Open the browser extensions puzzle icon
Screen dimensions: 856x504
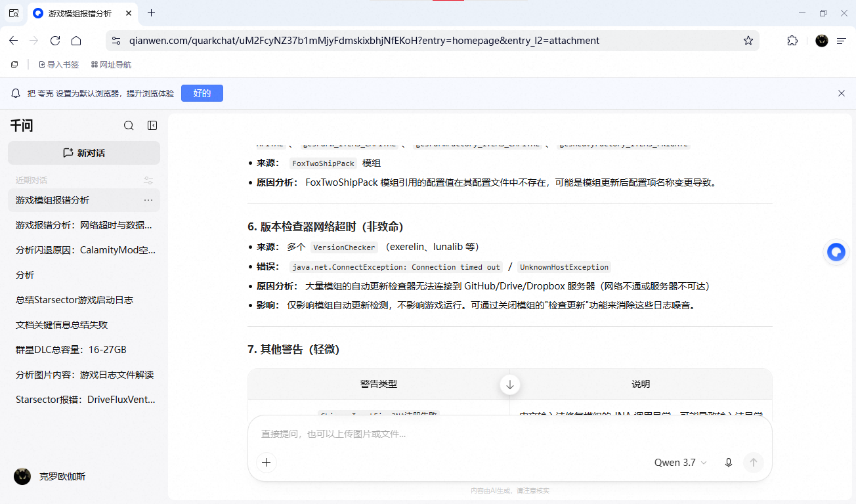point(792,41)
